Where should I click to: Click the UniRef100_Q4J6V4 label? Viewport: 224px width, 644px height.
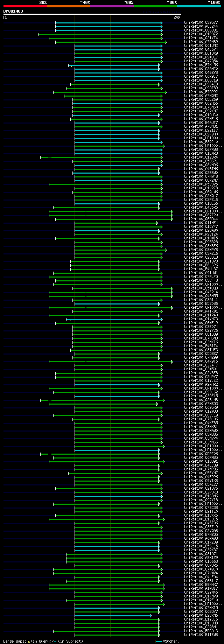coord(201,49)
